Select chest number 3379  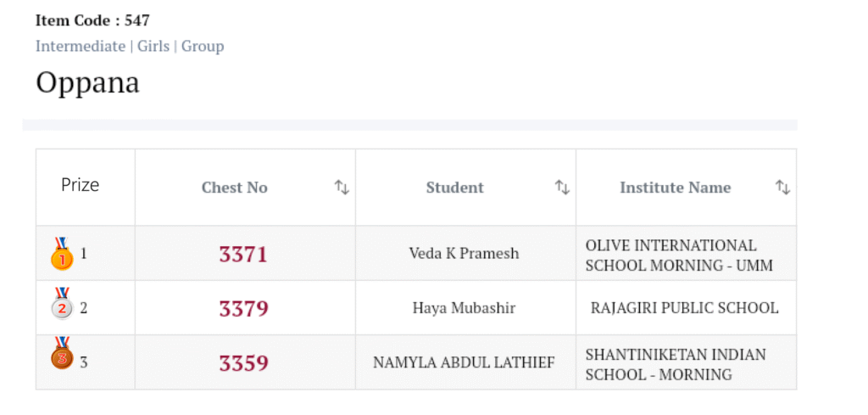[x=243, y=309]
